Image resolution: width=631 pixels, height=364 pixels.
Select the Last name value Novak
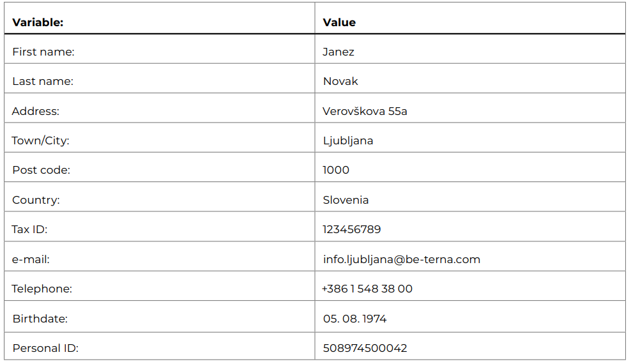click(340, 81)
